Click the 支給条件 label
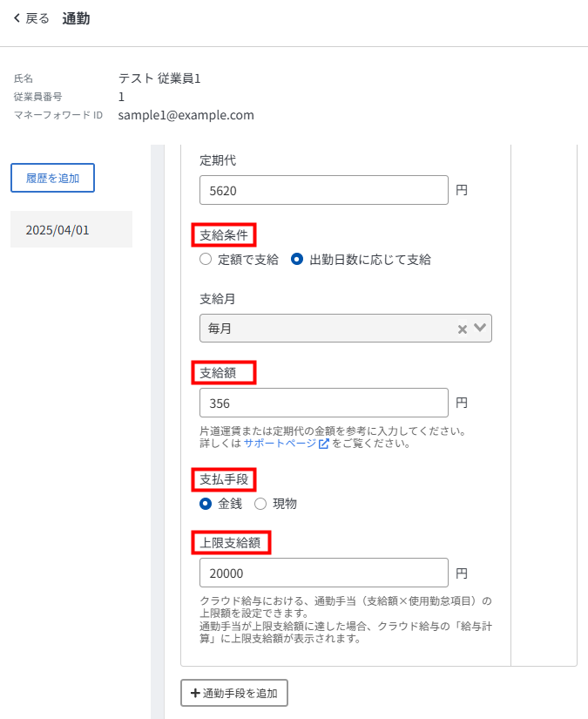Image resolution: width=588 pixels, height=719 pixels. [224, 235]
